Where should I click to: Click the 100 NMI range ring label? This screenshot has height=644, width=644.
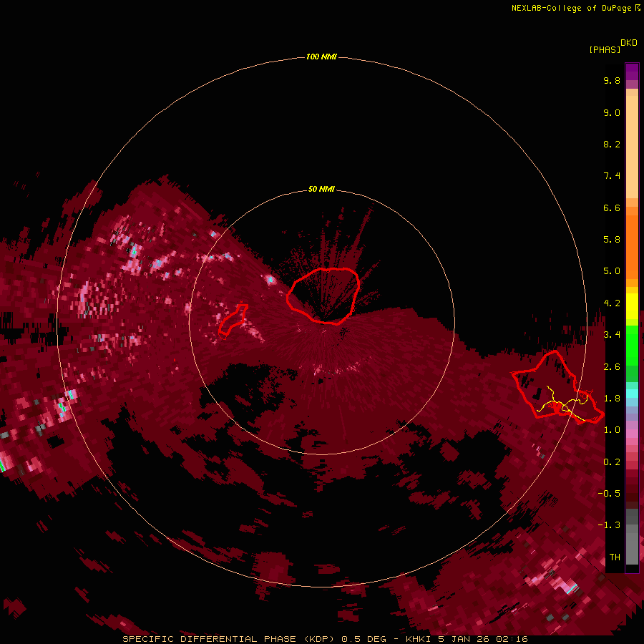[321, 57]
